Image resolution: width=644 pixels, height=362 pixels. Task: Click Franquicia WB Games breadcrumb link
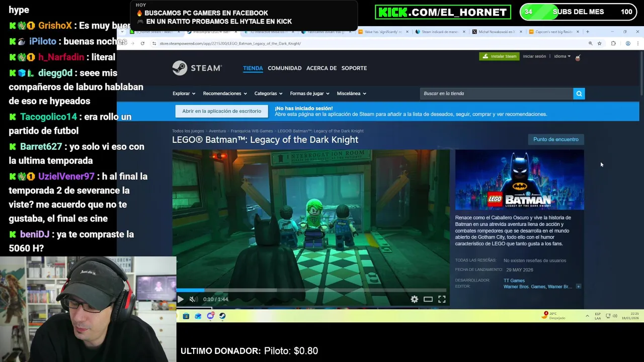(252, 131)
